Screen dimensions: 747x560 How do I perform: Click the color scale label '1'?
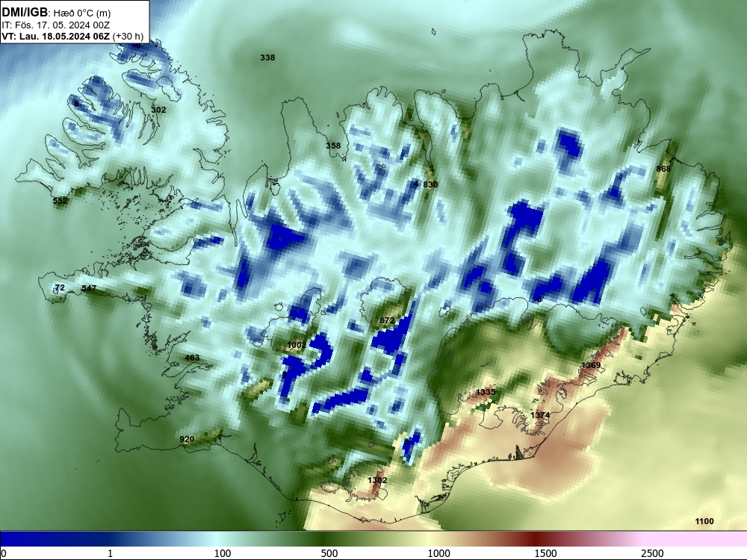tap(110, 553)
